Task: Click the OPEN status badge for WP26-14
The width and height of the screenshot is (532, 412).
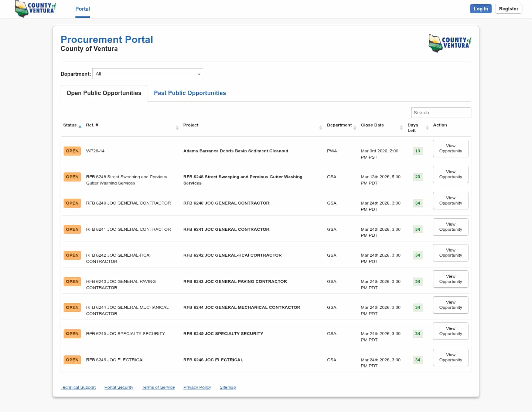Action: click(x=72, y=151)
